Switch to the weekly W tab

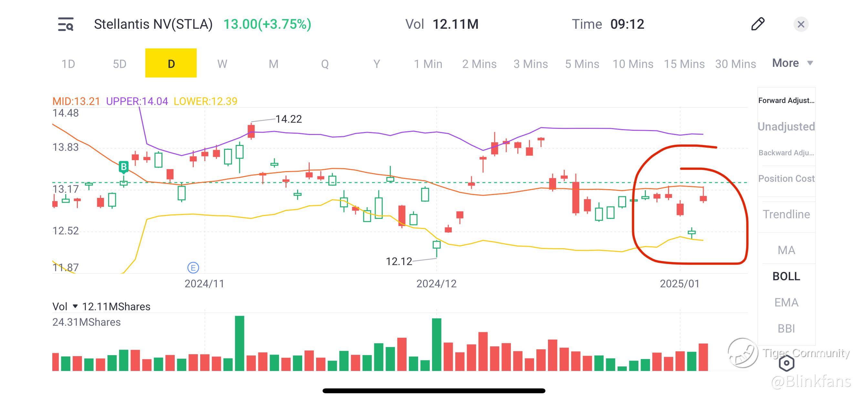point(222,64)
